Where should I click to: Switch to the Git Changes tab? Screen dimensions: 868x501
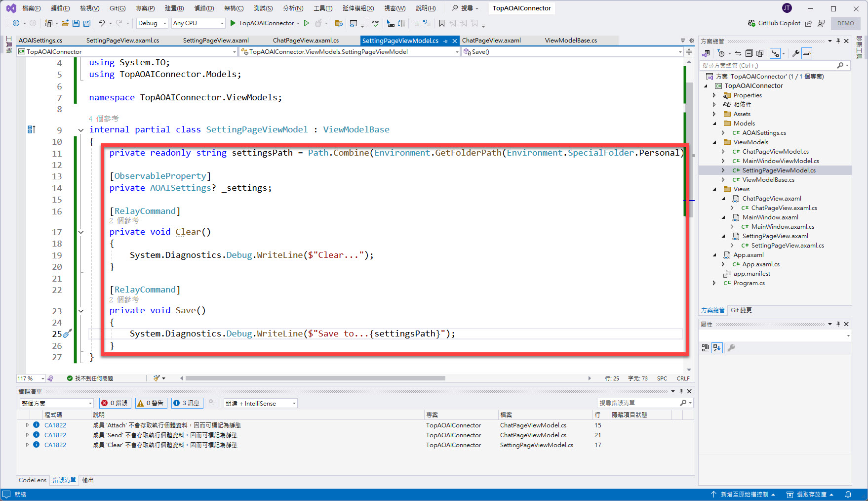click(x=741, y=310)
